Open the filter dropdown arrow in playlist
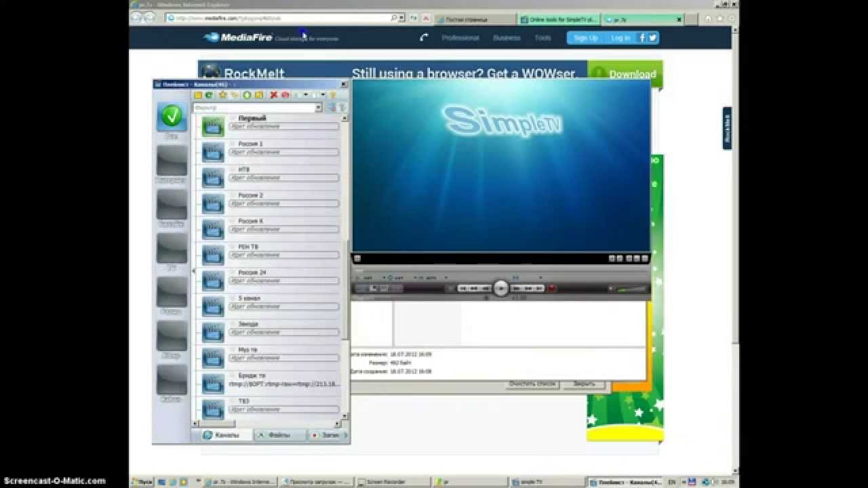Viewport: 868px width, 488px height. tap(319, 108)
